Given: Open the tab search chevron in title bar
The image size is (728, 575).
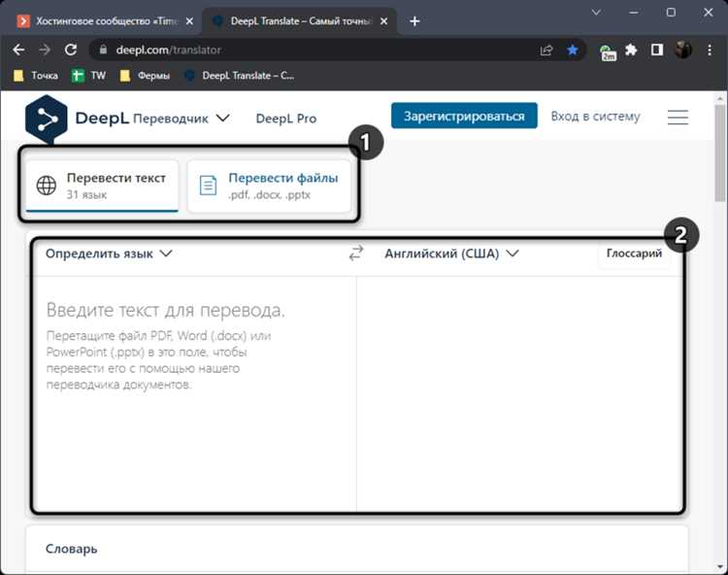Looking at the screenshot, I should [596, 12].
